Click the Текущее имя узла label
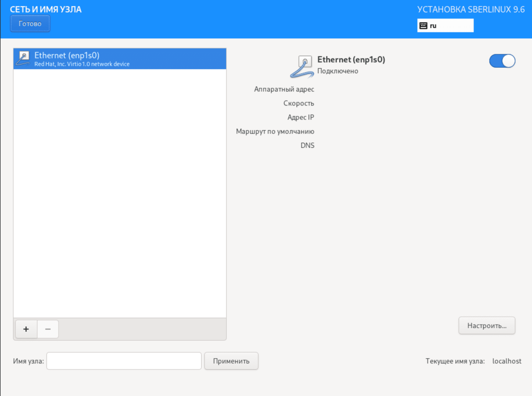Screen dimensions: 532x396 click(x=455, y=361)
